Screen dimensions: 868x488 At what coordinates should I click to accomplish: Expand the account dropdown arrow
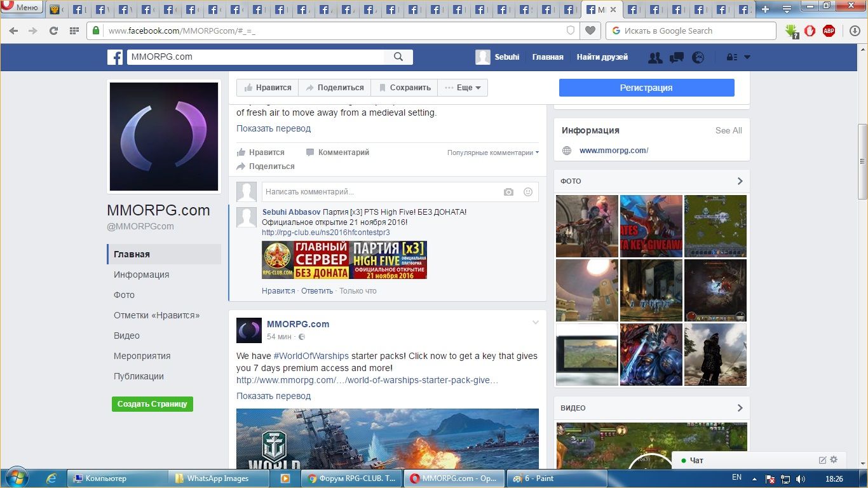point(747,57)
